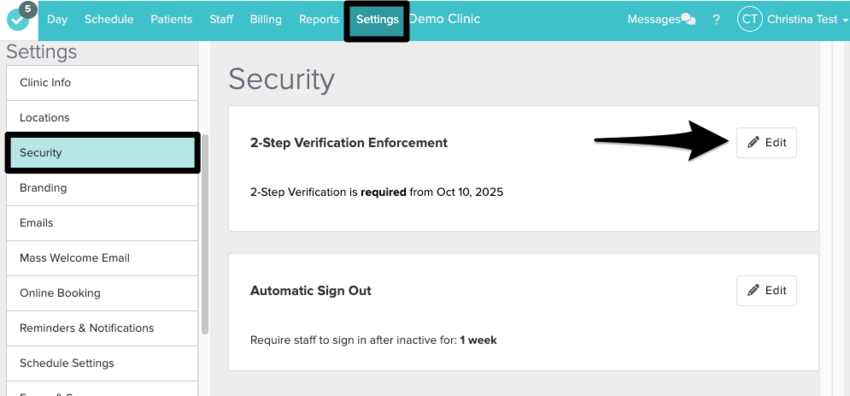This screenshot has height=396, width=850.
Task: Edit 2-Step Verification Enforcement
Action: pos(766,142)
